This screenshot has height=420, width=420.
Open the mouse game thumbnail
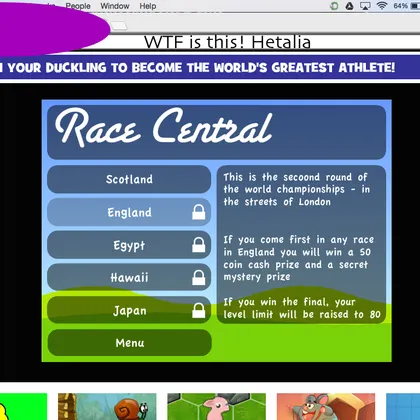(x=326, y=407)
